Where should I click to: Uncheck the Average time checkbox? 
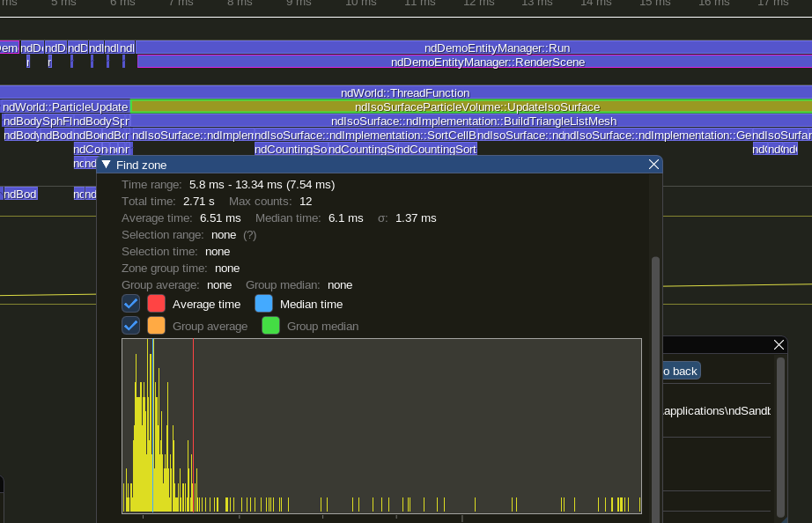(x=131, y=304)
